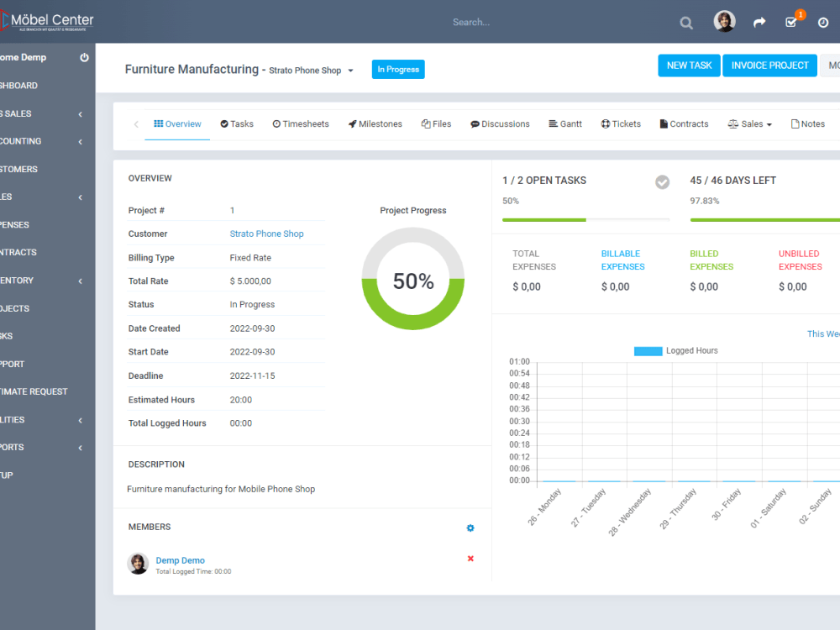Click the UNBILLED EXPENSES label
This screenshot has width=840, height=630.
tap(801, 260)
